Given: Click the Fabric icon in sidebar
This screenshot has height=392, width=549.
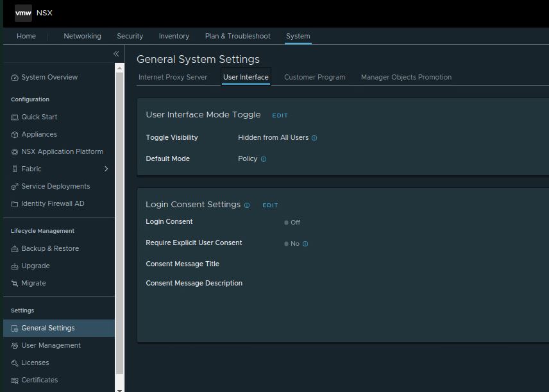Looking at the screenshot, I should point(14,169).
